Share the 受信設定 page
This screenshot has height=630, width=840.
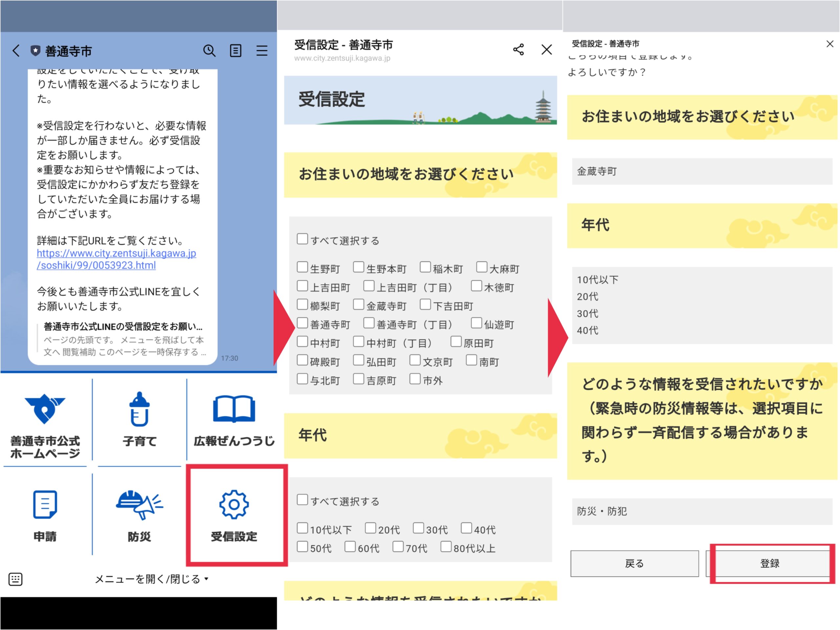tap(518, 49)
